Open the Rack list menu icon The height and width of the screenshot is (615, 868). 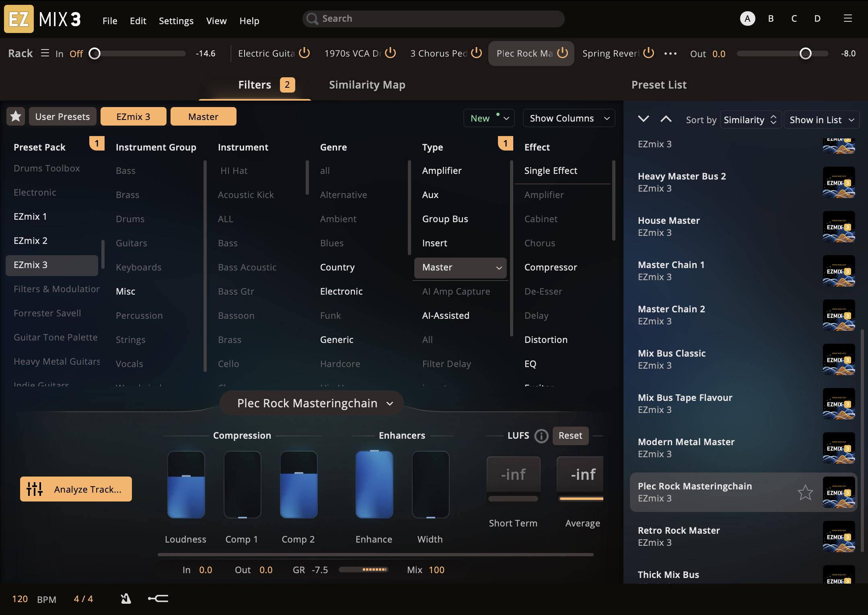(45, 53)
